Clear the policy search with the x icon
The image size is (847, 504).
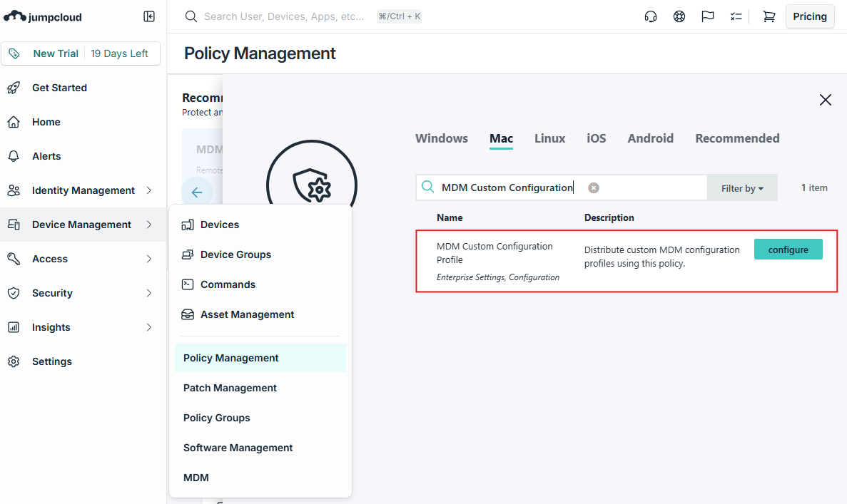coord(594,187)
